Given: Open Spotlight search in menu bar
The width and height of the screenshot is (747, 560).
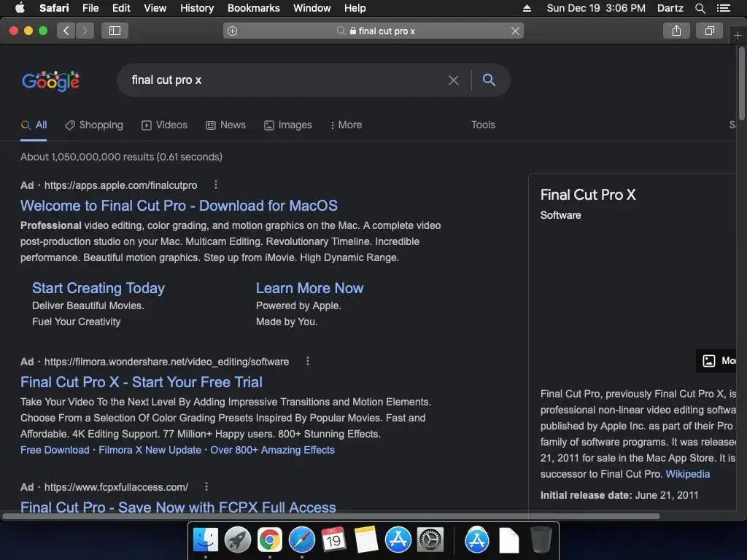Looking at the screenshot, I should tap(700, 8).
